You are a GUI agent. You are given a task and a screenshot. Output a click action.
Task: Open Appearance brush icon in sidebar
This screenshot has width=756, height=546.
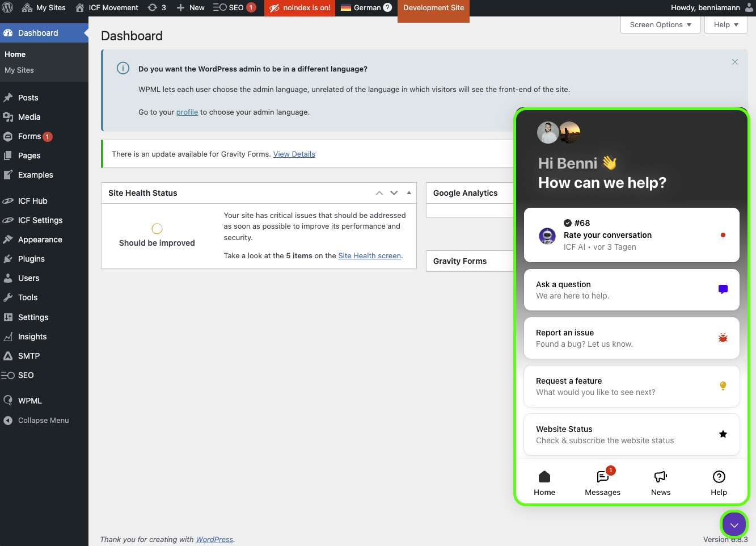point(8,240)
